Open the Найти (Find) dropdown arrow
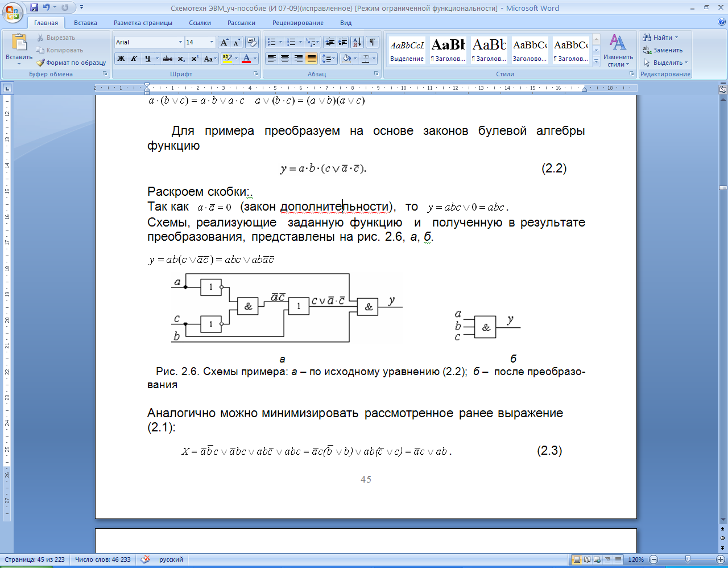The height and width of the screenshot is (568, 728). [676, 38]
